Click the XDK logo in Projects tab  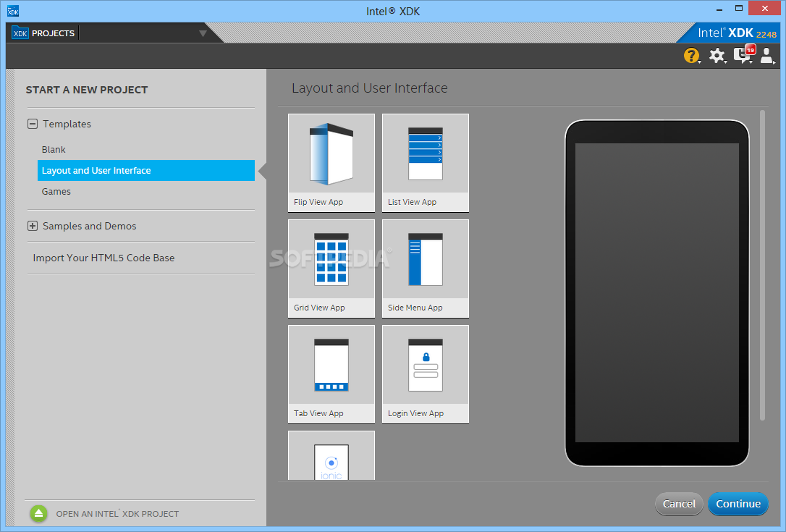(x=20, y=33)
